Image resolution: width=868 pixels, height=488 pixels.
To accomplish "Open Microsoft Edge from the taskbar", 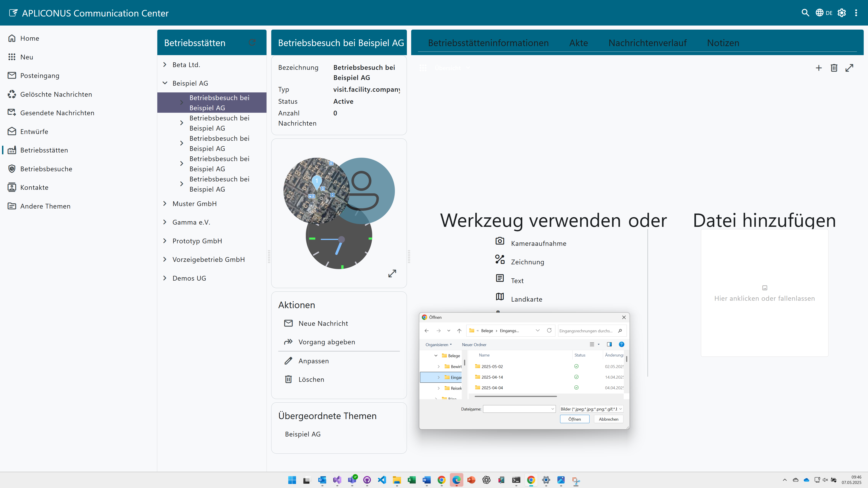I will (456, 480).
